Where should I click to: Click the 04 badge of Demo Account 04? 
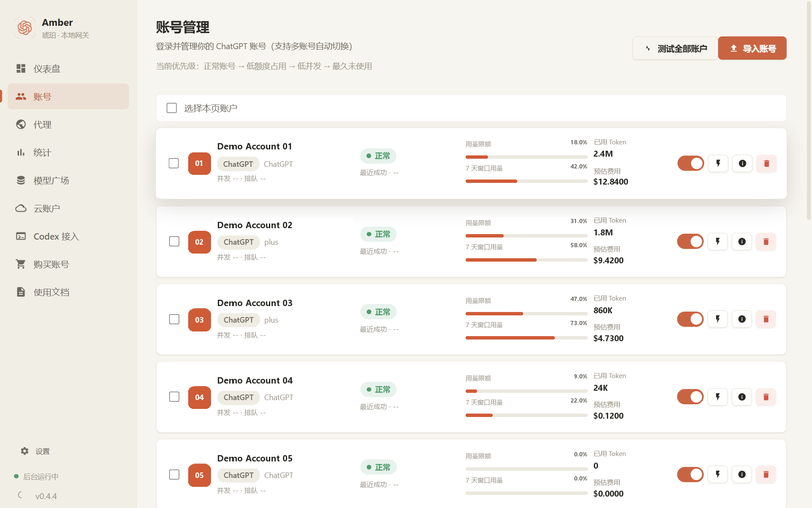(199, 397)
